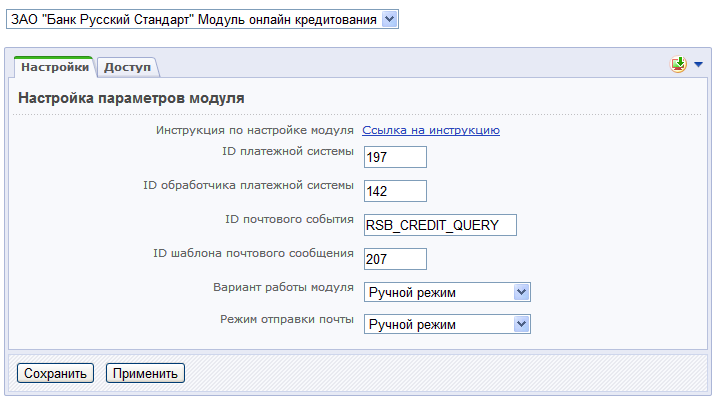
Task: Switch to the Настройки tab
Action: (55, 67)
